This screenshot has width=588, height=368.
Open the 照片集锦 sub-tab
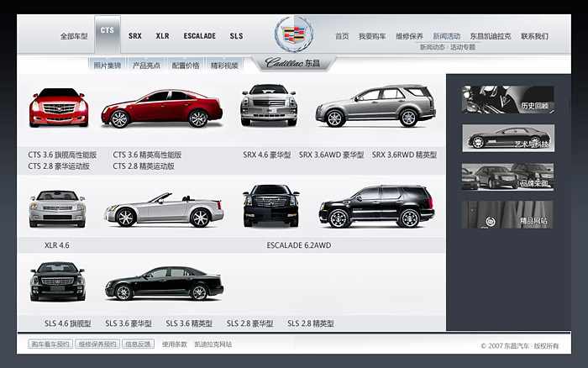108,66
